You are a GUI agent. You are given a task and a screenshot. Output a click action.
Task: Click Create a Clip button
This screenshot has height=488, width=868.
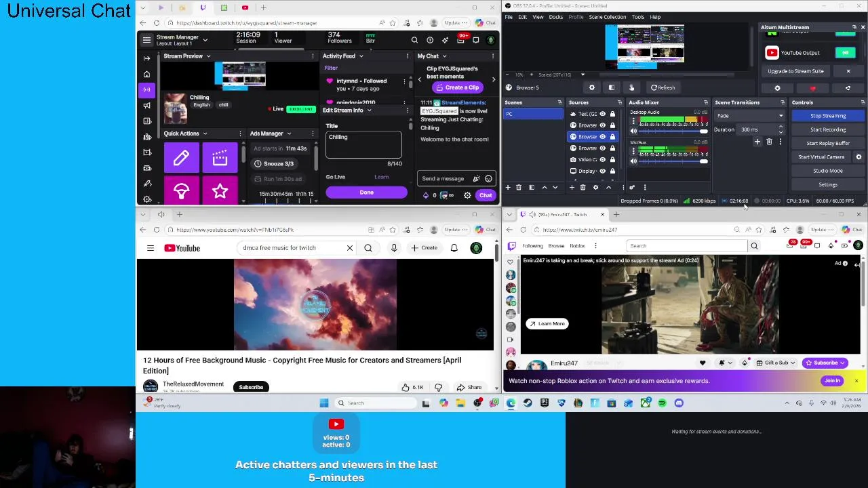458,88
